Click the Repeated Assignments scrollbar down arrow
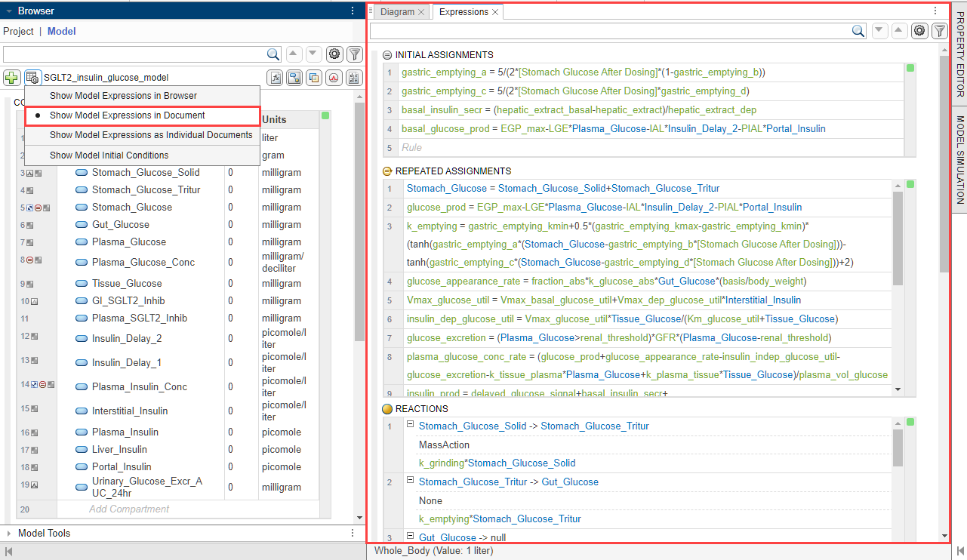967x560 pixels. click(x=898, y=389)
